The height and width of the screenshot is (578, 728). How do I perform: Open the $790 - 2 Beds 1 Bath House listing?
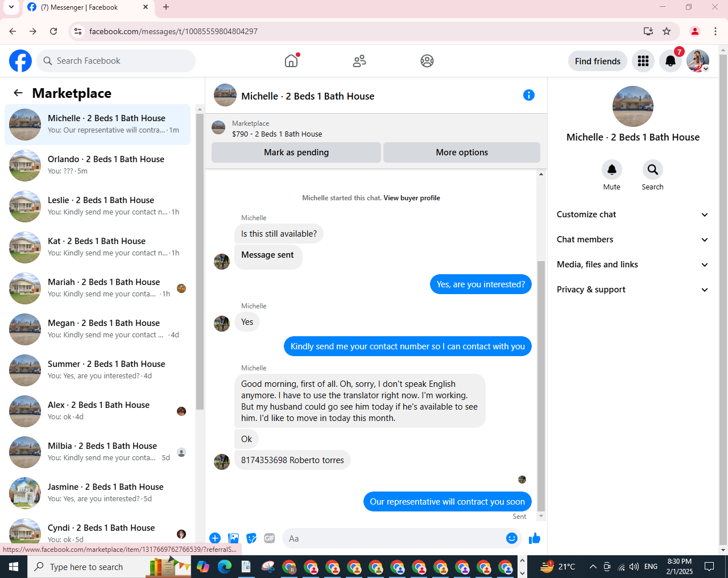277,134
